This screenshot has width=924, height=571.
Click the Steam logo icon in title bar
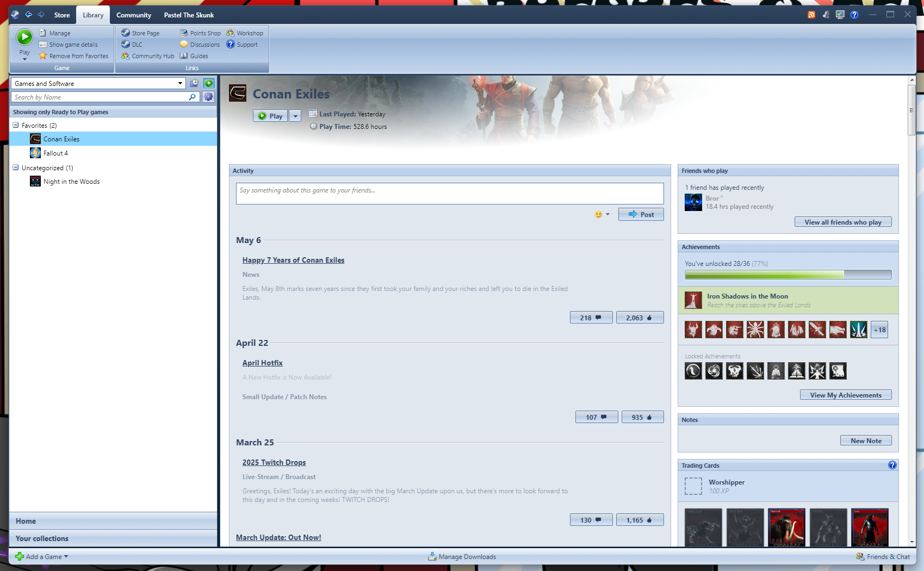tap(15, 15)
